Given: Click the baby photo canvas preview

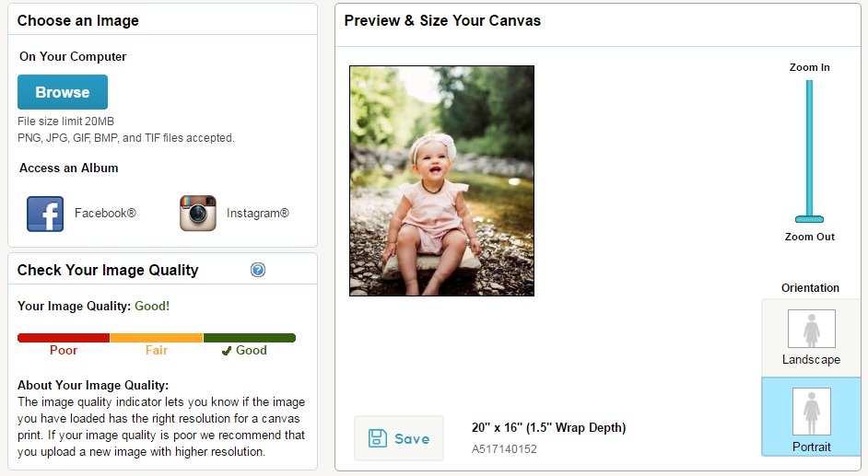Looking at the screenshot, I should (441, 180).
